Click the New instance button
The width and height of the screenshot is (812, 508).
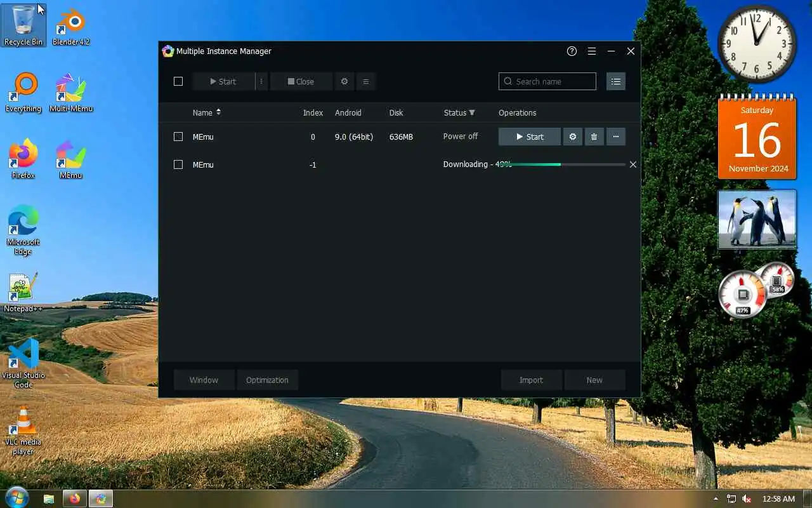click(594, 380)
